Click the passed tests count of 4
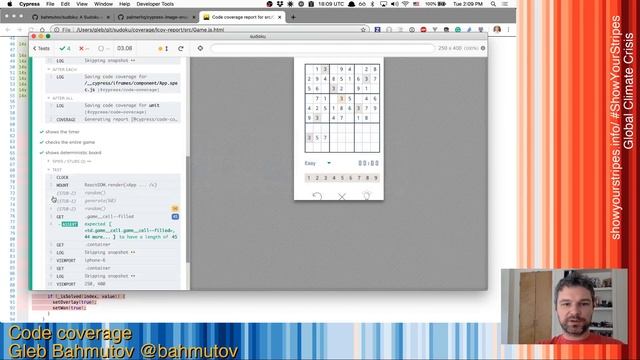This screenshot has width=640, height=360. tap(65, 48)
